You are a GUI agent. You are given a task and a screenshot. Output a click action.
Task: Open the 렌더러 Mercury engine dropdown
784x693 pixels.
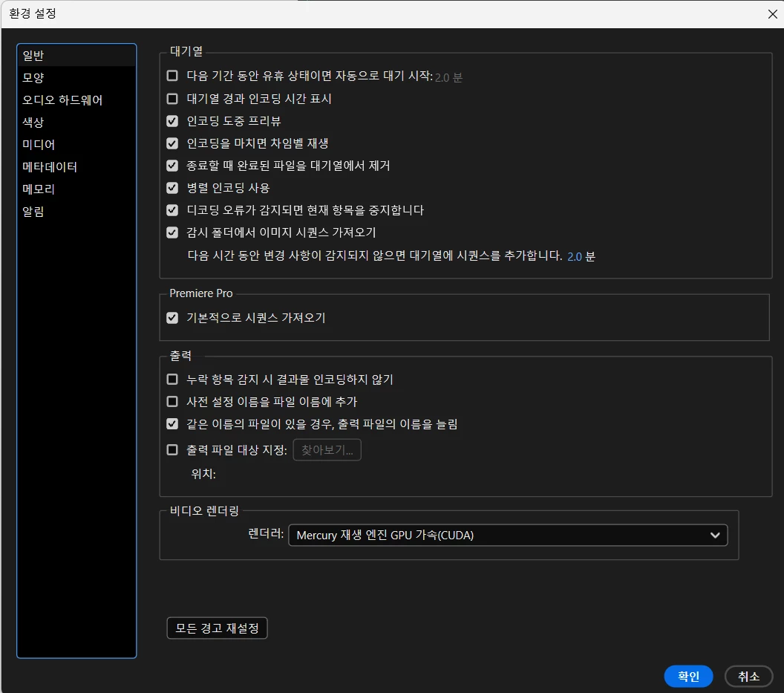pos(508,536)
